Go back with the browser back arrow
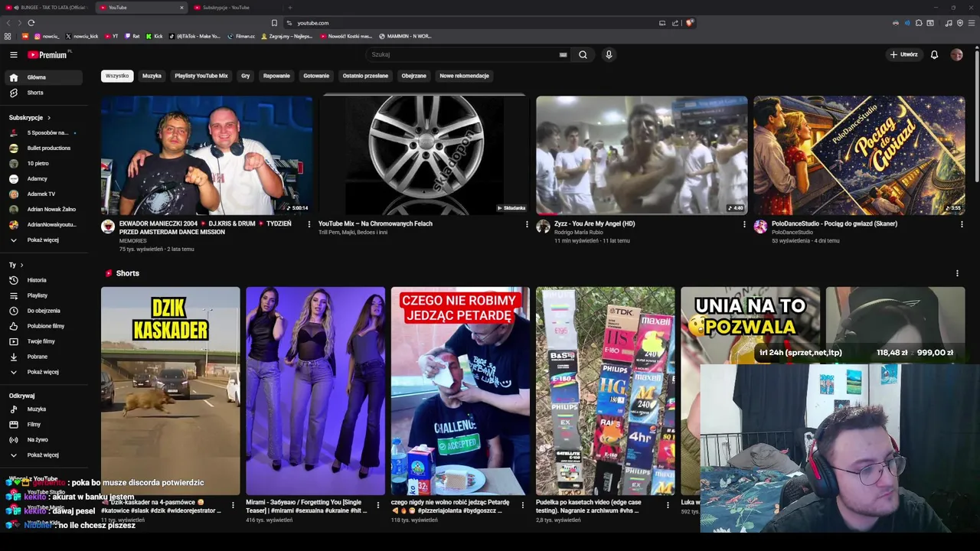This screenshot has height=551, width=980. (8, 23)
